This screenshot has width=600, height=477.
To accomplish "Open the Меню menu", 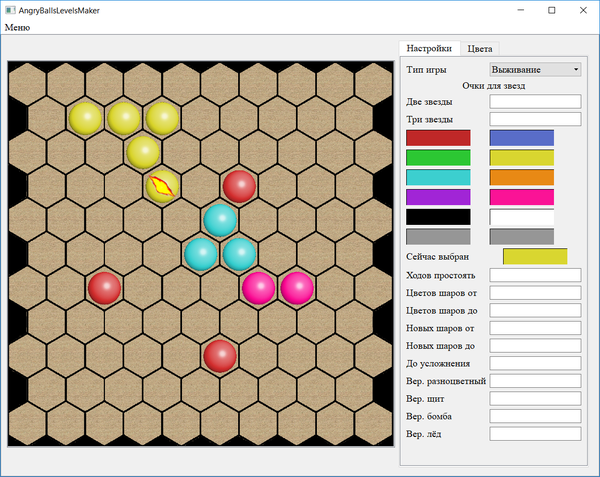I will pyautogui.click(x=17, y=27).
